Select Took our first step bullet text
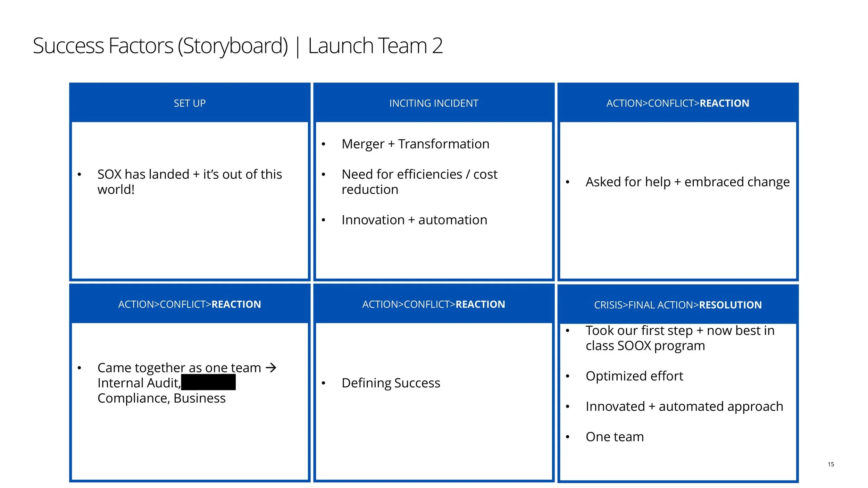Image resolution: width=868 pixels, height=488 pixels. [x=679, y=338]
